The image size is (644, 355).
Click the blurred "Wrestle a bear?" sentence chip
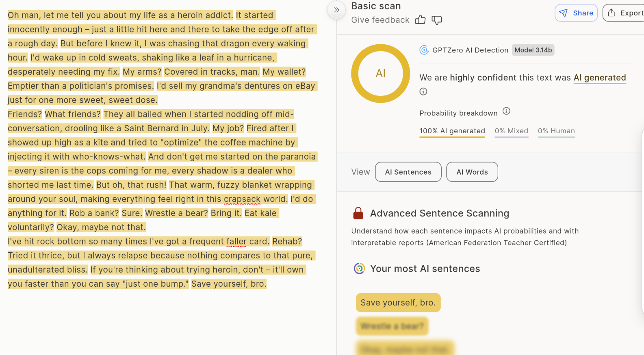click(392, 326)
